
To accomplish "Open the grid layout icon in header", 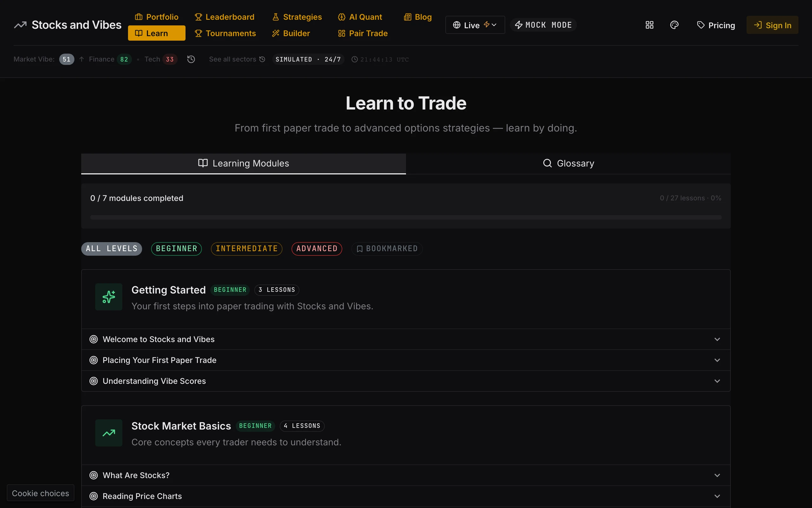I will (x=649, y=25).
